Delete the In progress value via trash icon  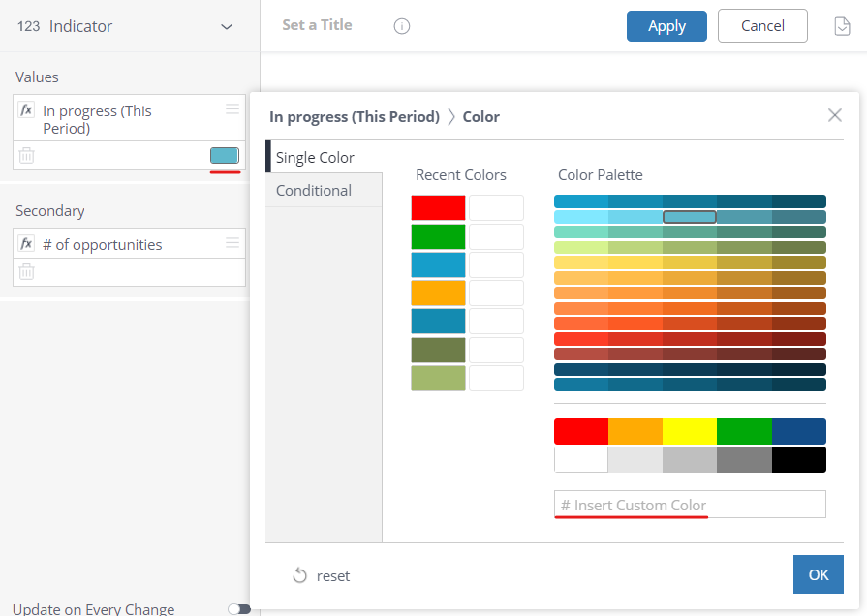coord(27,155)
